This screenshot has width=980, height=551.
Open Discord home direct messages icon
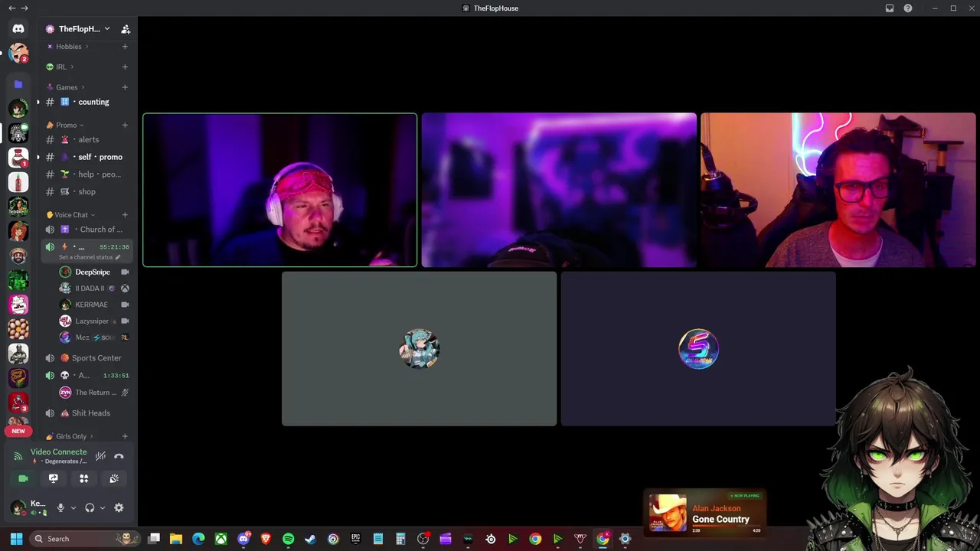[18, 29]
